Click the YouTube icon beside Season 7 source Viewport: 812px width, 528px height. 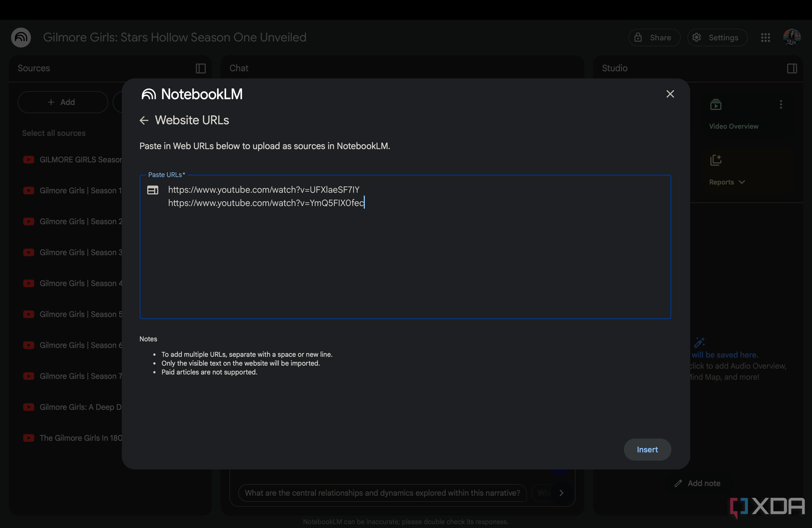coord(29,376)
